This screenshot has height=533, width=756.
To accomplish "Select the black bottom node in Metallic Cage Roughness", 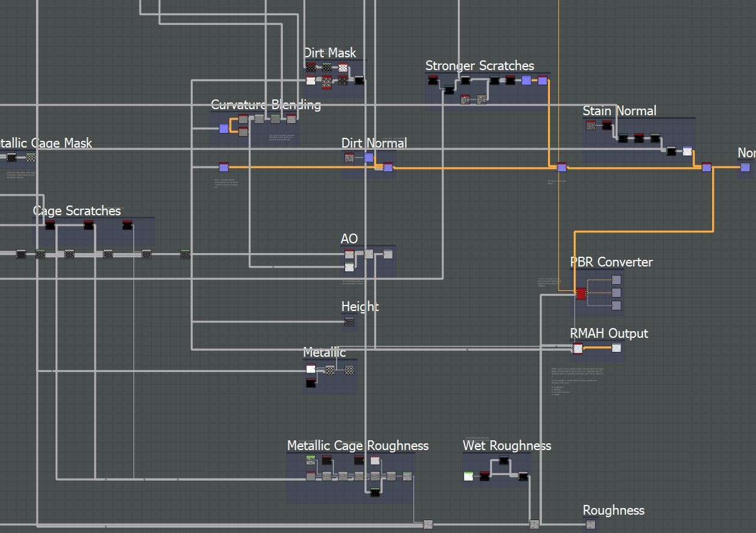I will tap(375, 492).
